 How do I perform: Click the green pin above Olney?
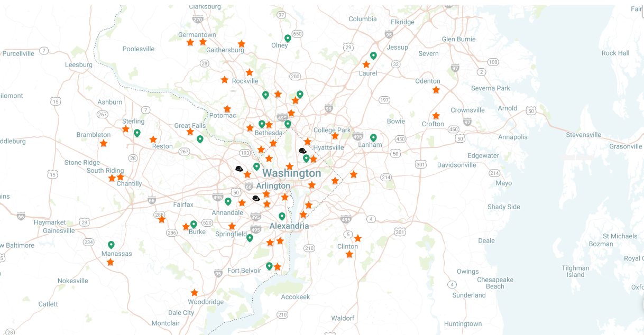[x=288, y=38]
